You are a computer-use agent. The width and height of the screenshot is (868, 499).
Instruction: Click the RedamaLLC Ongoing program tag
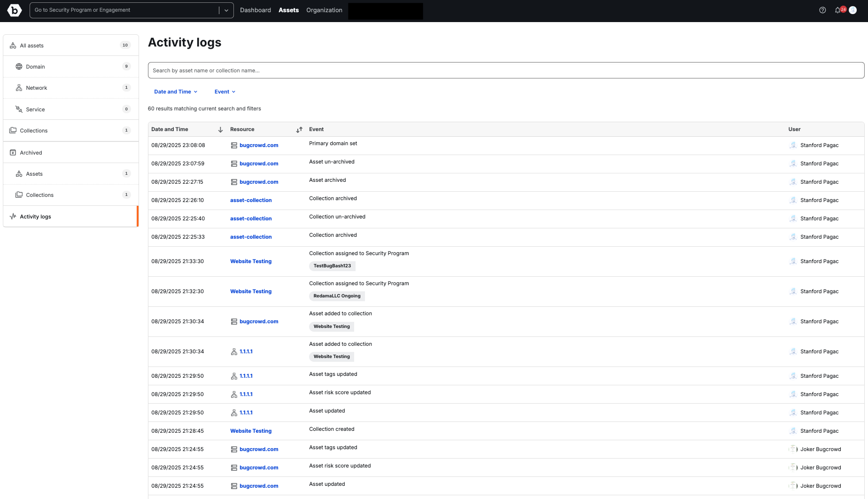[x=337, y=296]
